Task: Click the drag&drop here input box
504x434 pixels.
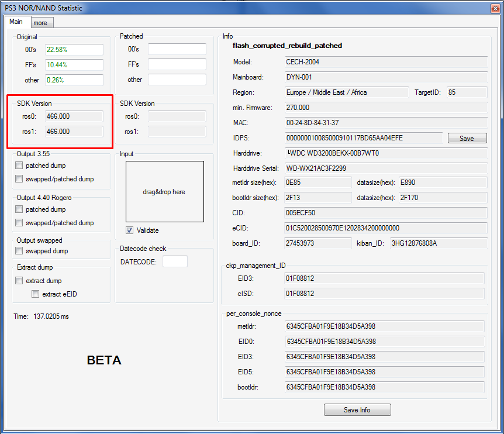Action: (x=165, y=192)
